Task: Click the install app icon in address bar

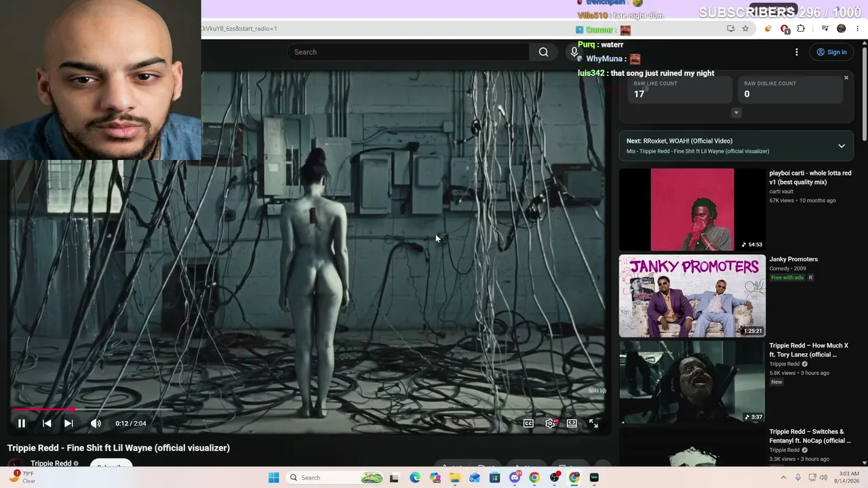Action: point(730,28)
